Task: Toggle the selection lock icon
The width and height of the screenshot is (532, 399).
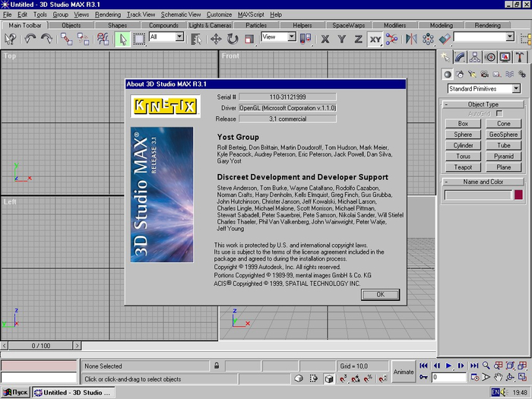Action: pyautogui.click(x=216, y=366)
